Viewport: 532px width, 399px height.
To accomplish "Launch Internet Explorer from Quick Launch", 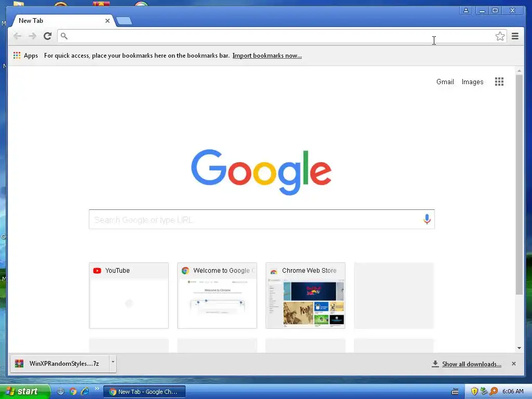I will pyautogui.click(x=85, y=392).
